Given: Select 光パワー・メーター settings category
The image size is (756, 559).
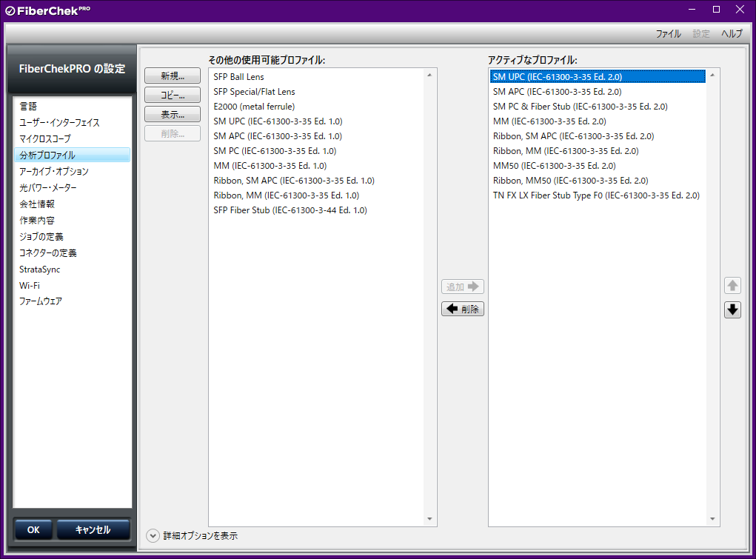Looking at the screenshot, I should click(x=73, y=187).
